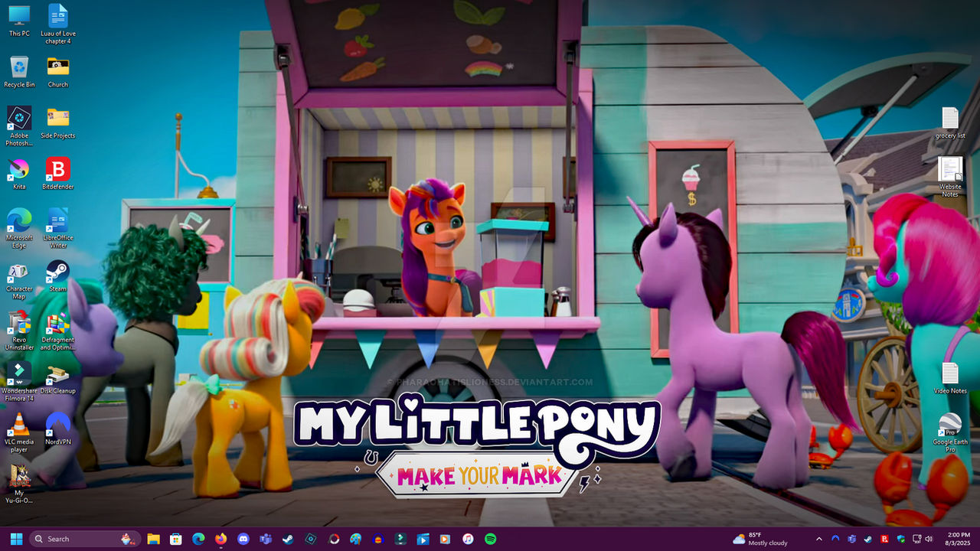Open Discord from the taskbar

(243, 539)
